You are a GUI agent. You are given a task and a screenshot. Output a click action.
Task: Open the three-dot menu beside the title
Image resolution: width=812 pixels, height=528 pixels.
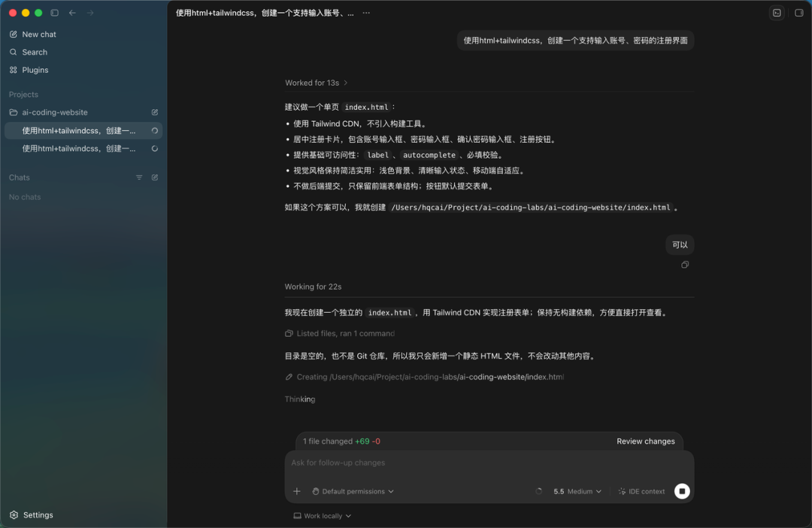coord(366,13)
